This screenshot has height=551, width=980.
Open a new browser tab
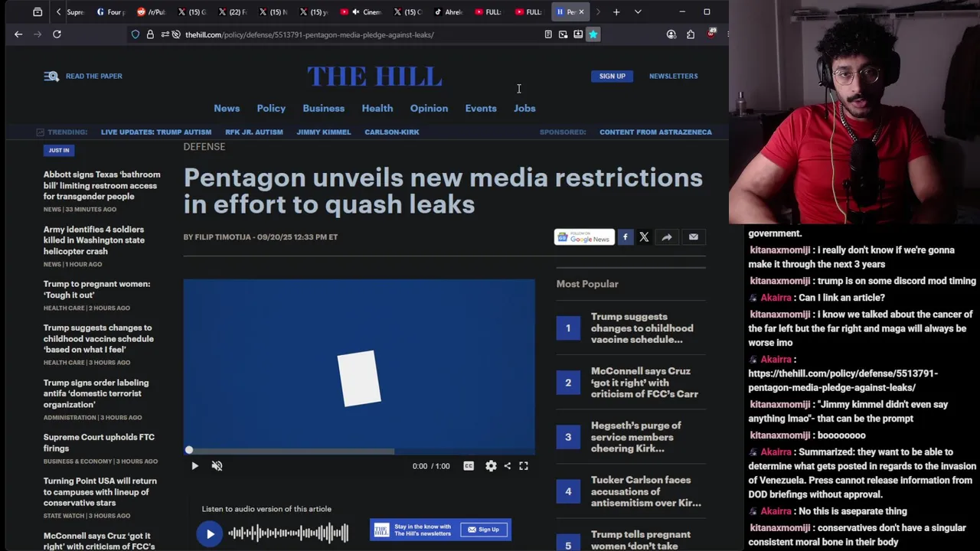tap(616, 11)
